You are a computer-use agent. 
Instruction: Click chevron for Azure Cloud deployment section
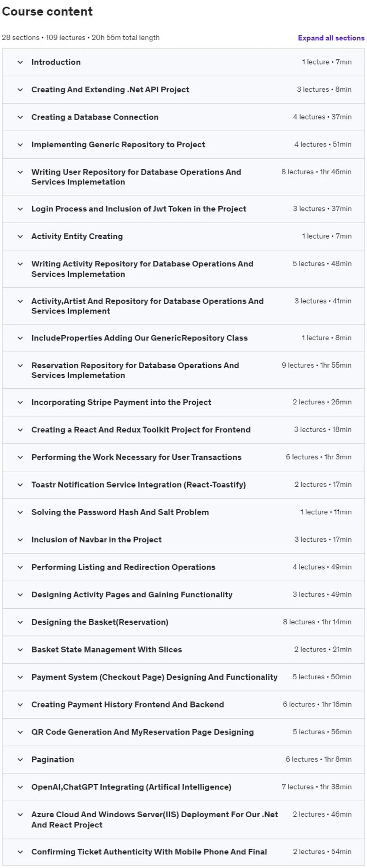pos(20,815)
